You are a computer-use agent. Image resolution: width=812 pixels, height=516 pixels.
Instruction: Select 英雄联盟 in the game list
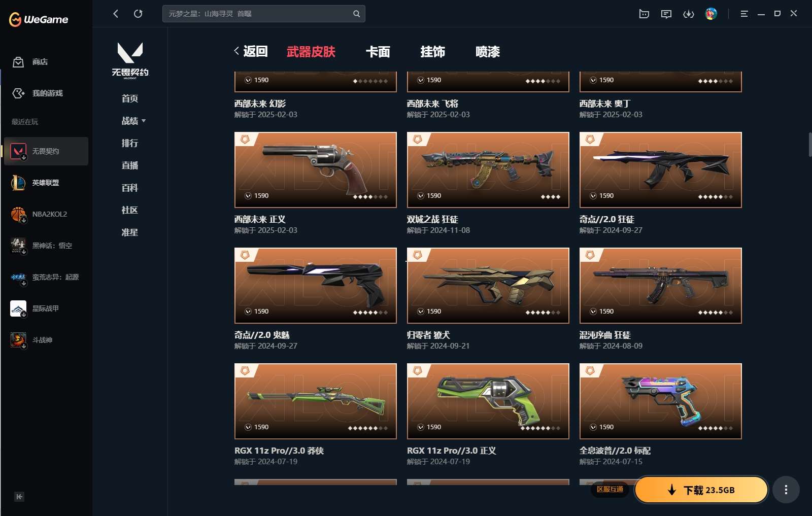point(46,183)
